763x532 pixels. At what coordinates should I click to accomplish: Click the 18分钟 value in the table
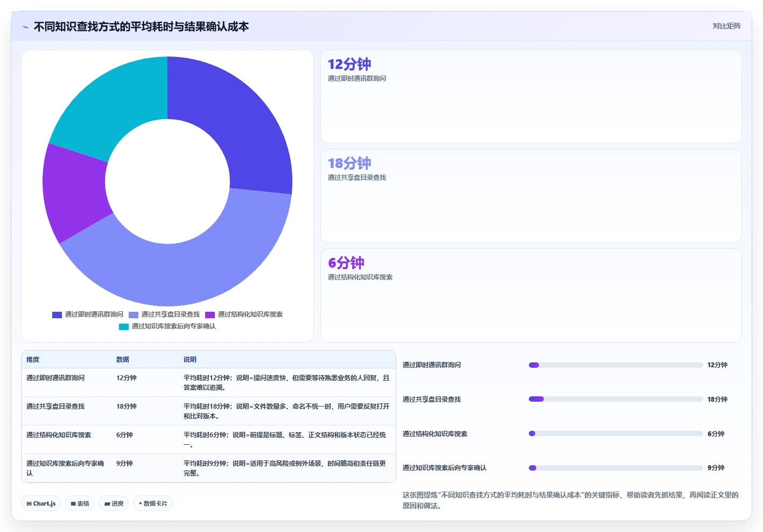pos(127,407)
